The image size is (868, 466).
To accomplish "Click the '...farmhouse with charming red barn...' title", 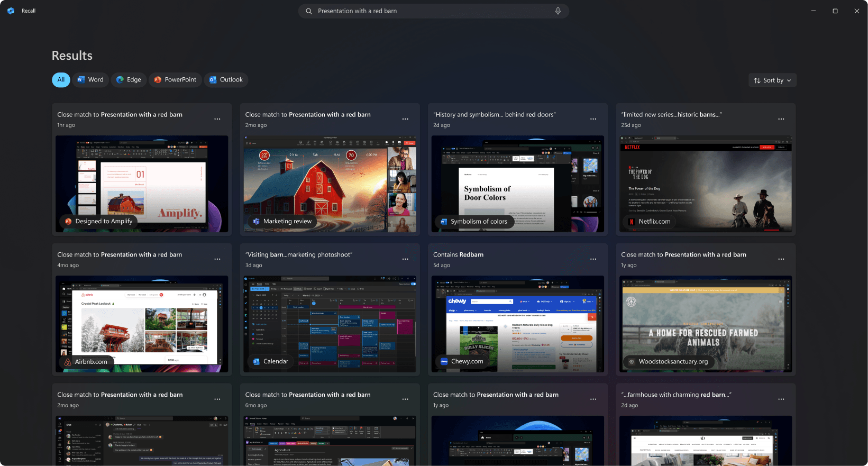I will 677,395.
